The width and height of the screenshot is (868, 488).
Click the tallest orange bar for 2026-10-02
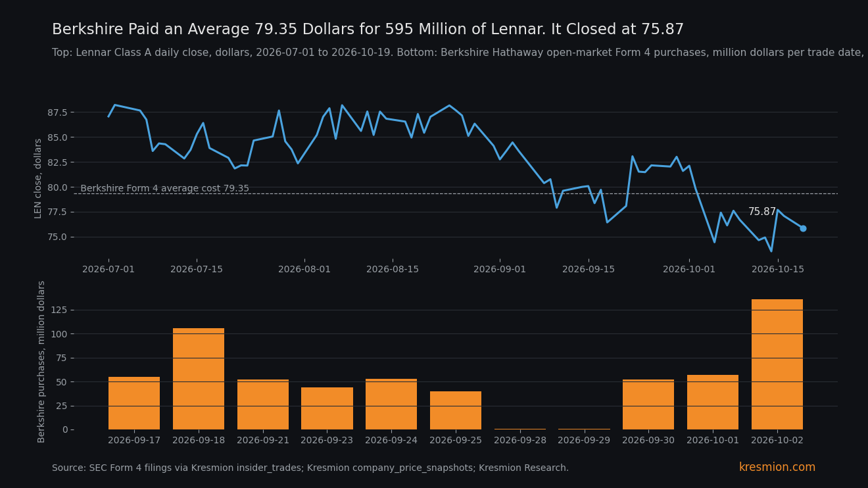777,364
